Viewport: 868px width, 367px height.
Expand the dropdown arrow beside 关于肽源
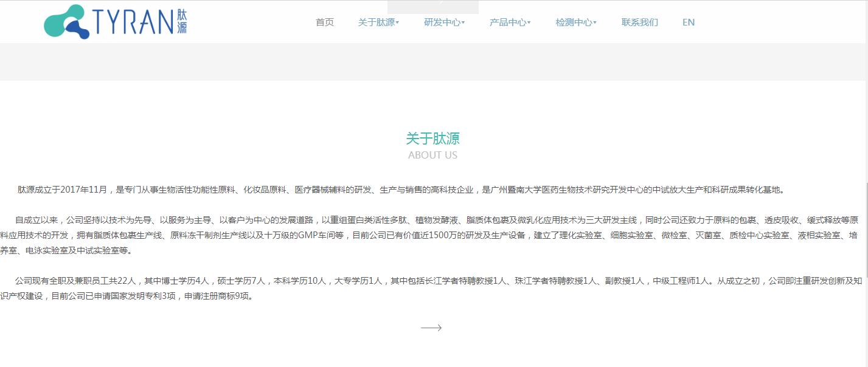(x=398, y=23)
